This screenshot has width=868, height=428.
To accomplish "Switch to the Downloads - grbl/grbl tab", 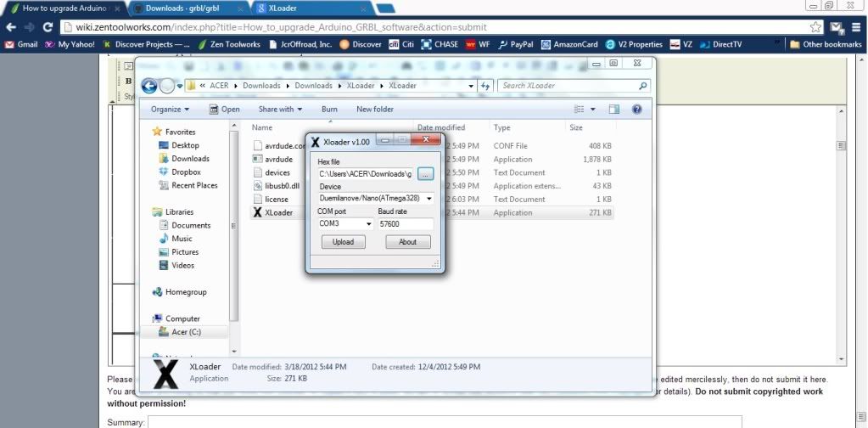I will click(189, 8).
